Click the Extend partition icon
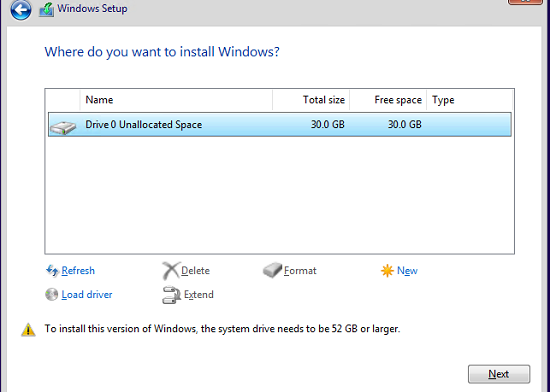 tap(172, 295)
